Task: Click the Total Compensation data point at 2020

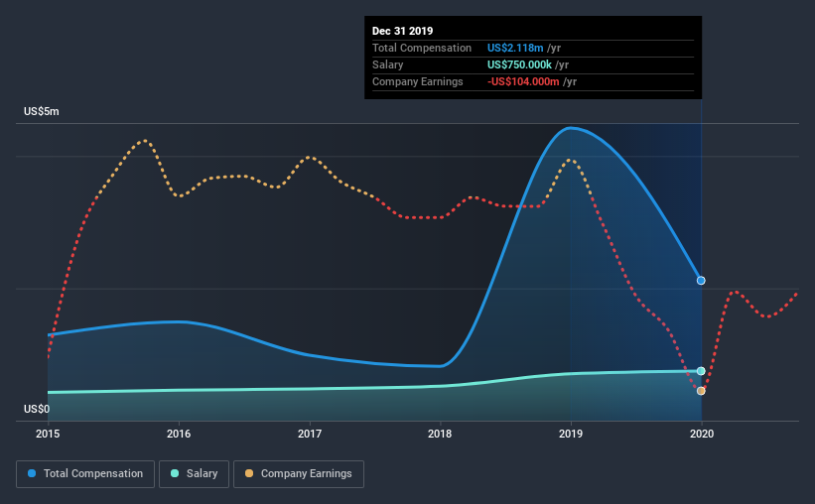Action: tap(701, 281)
